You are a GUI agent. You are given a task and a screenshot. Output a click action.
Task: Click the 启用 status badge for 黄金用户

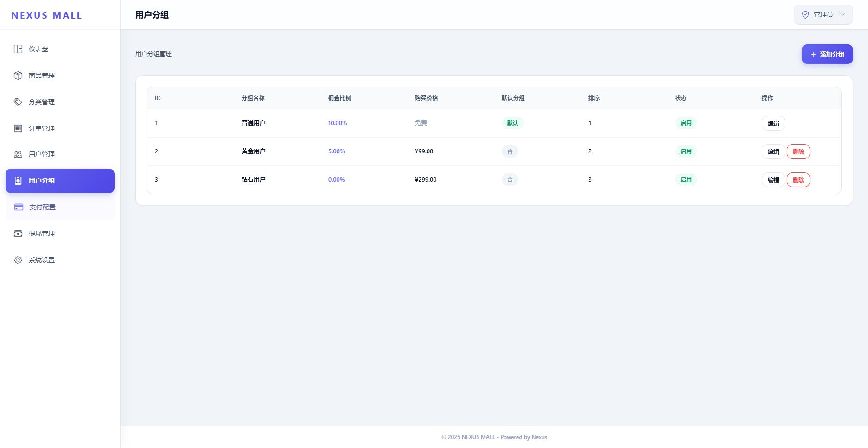click(686, 151)
